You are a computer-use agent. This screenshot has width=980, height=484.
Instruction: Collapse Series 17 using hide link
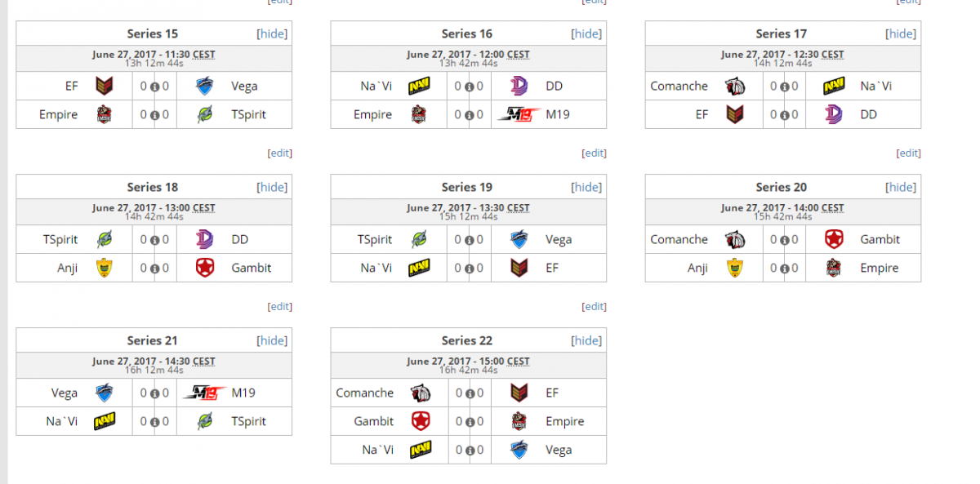(x=901, y=33)
